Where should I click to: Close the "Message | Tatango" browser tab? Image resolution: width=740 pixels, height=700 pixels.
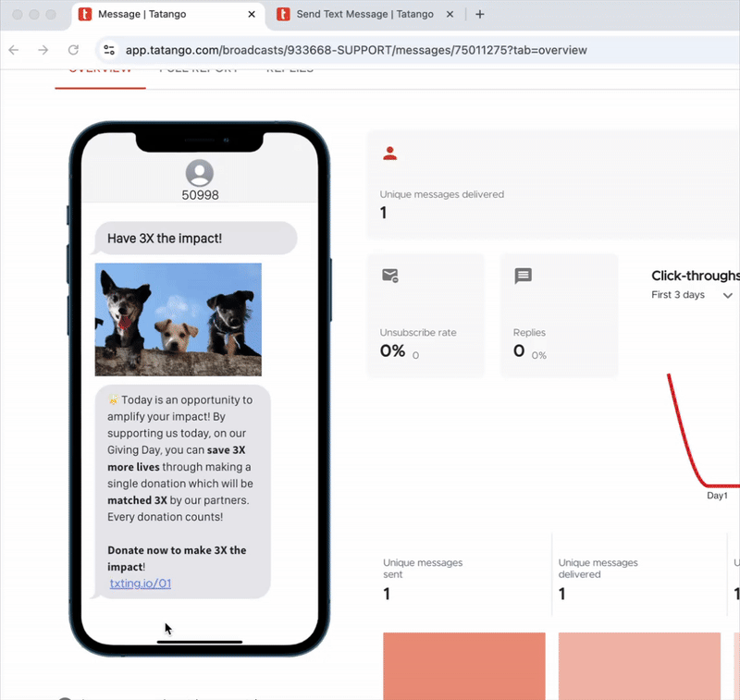click(x=252, y=15)
